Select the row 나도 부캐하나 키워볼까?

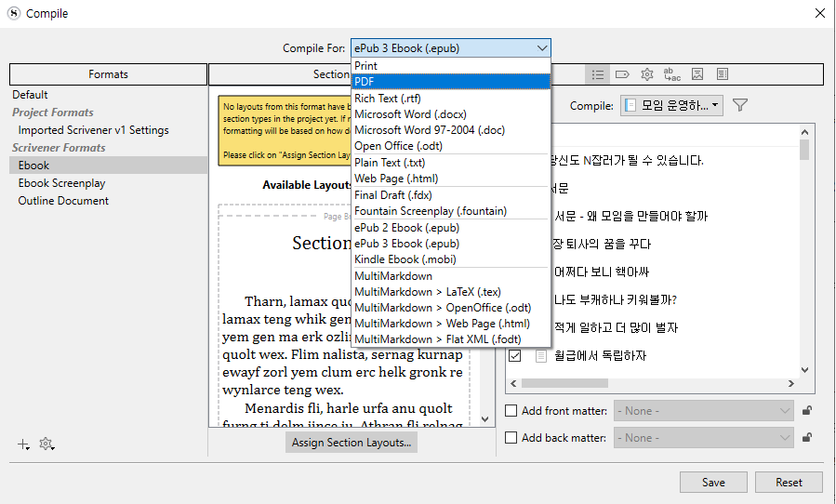tap(616, 299)
